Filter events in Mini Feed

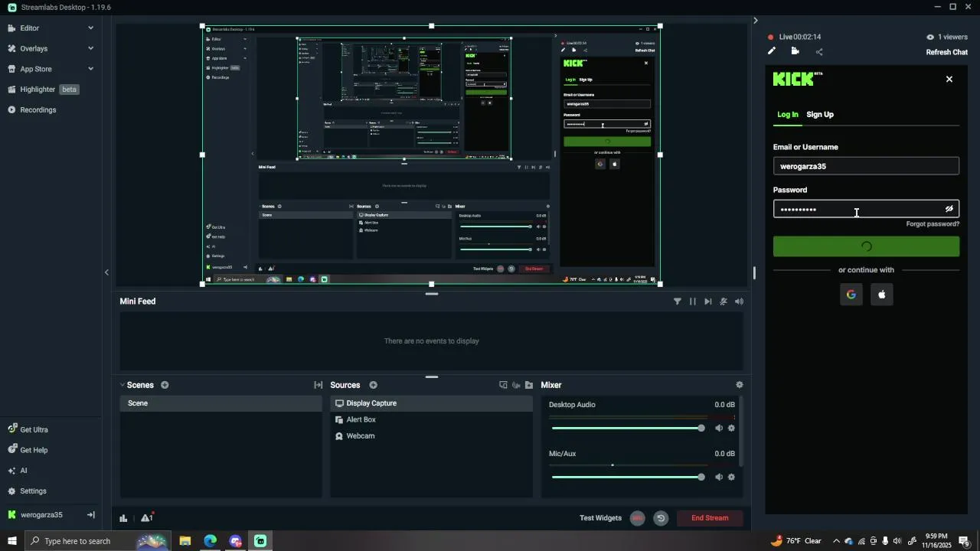point(678,302)
